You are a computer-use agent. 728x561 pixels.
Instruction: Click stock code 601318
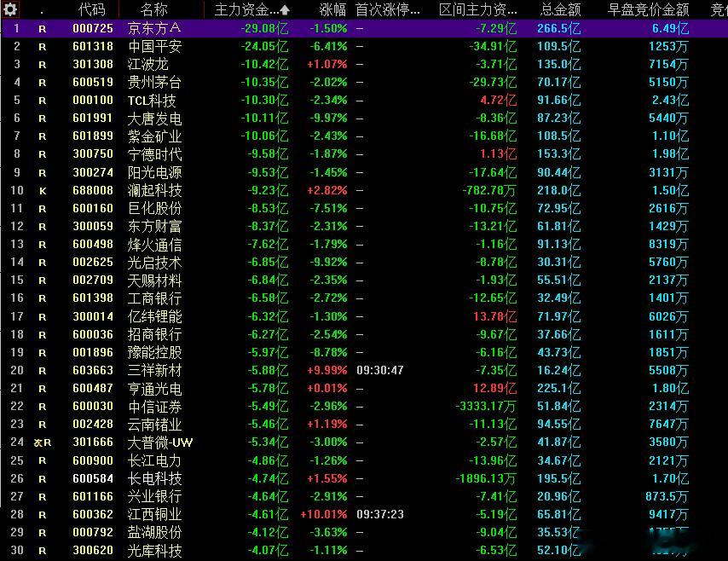click(x=93, y=46)
